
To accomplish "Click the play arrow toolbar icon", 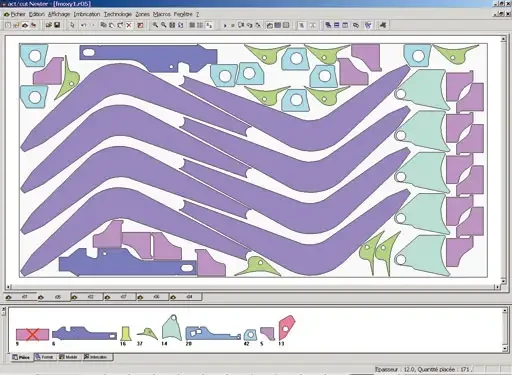I will (x=225, y=25).
